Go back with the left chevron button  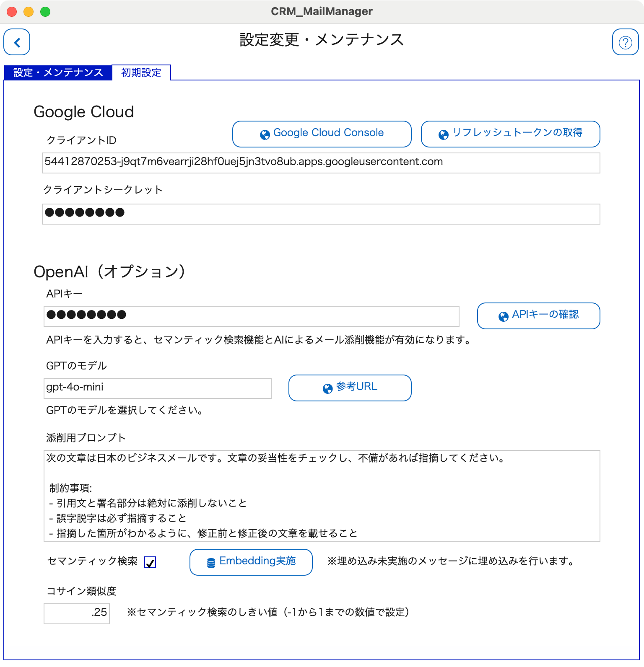(x=17, y=42)
